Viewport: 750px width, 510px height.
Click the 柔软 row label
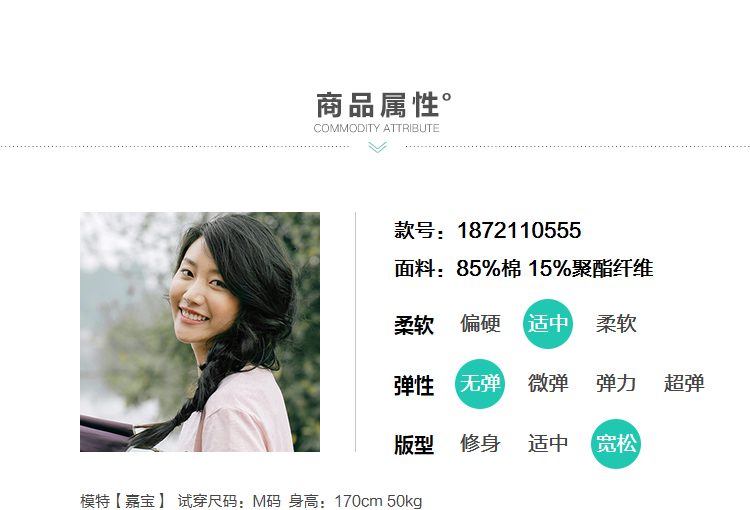click(x=414, y=325)
